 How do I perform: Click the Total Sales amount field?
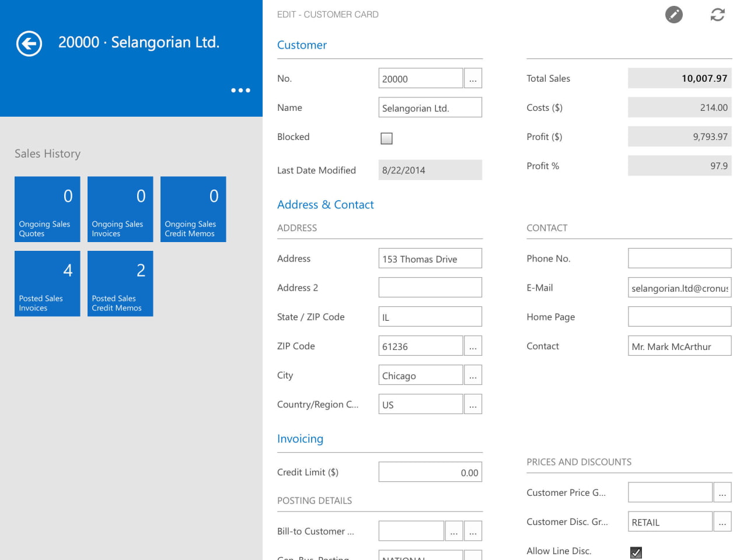[679, 78]
